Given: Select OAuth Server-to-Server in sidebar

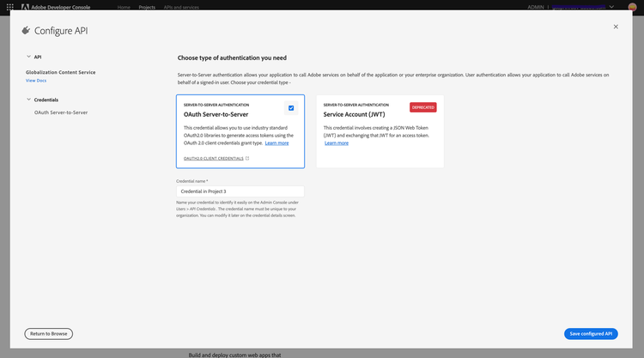Looking at the screenshot, I should point(61,112).
